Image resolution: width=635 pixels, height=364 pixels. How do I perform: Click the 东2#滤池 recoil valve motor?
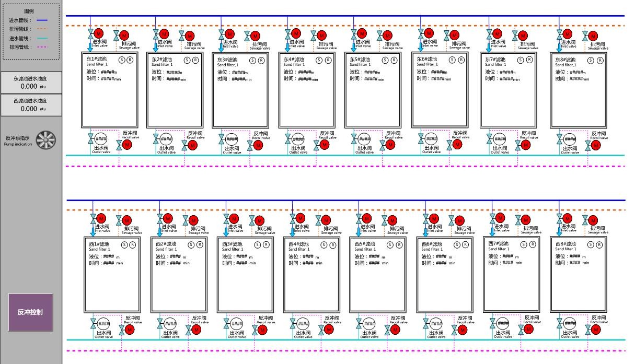(192, 145)
